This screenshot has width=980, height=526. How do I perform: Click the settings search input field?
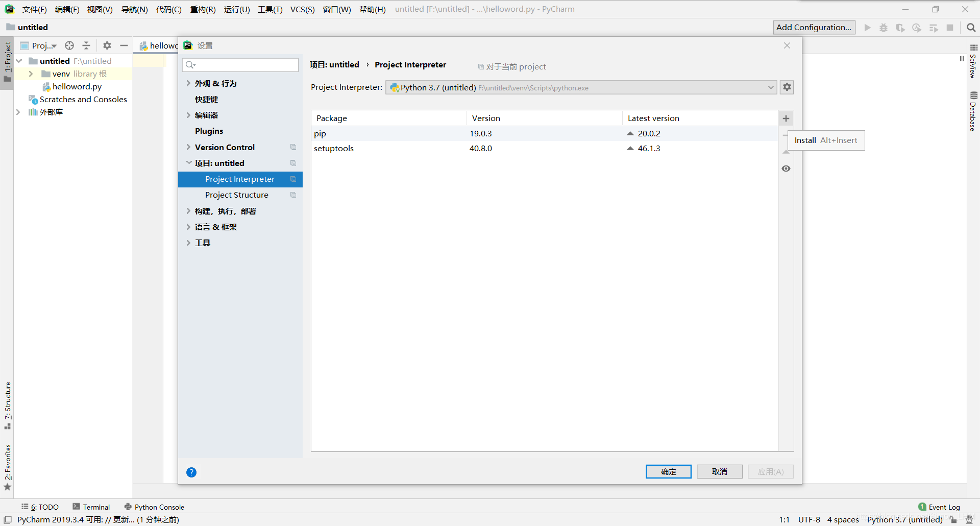point(240,65)
